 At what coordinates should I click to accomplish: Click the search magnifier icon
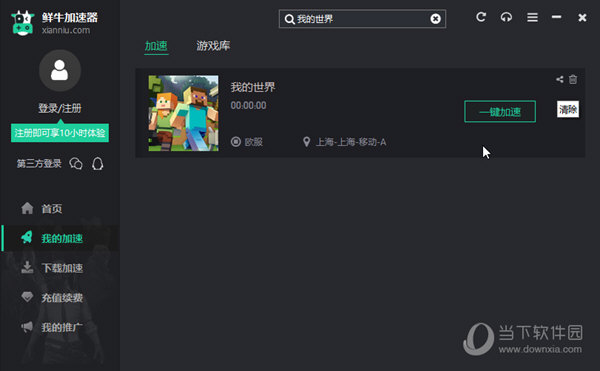coord(289,19)
